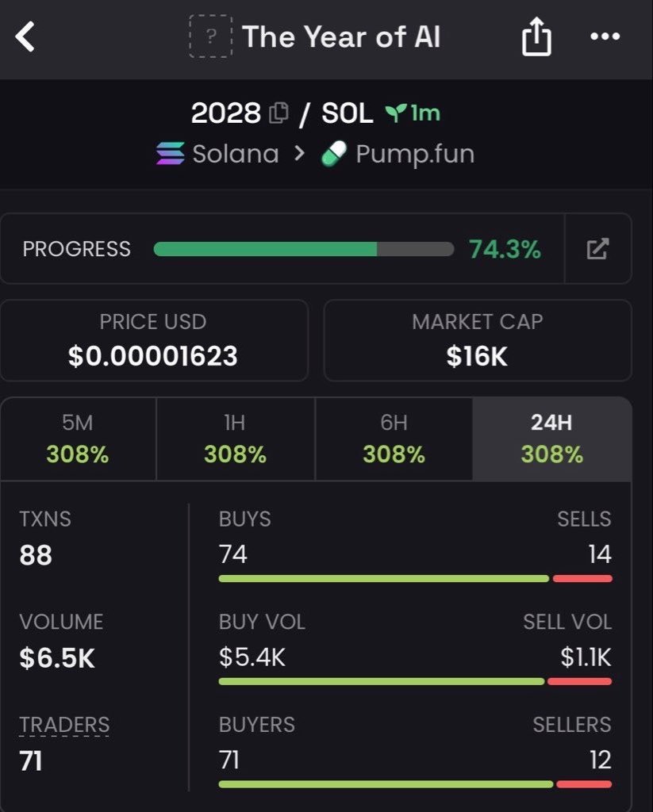Open the external link beside Progress
The image size is (653, 812).
[597, 248]
